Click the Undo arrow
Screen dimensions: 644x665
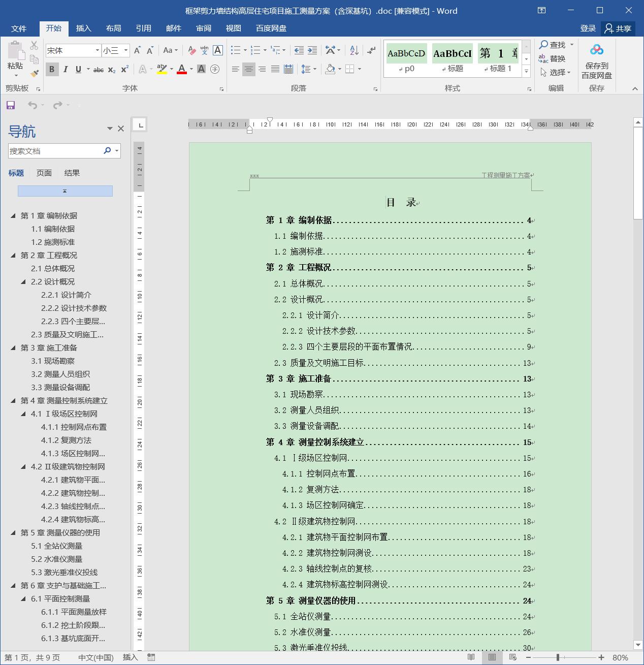coord(33,105)
